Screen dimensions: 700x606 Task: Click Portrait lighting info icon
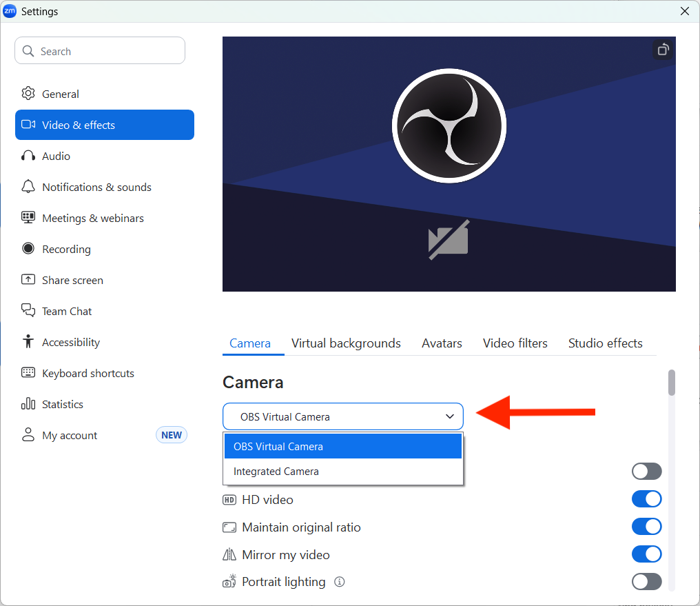pyautogui.click(x=340, y=582)
